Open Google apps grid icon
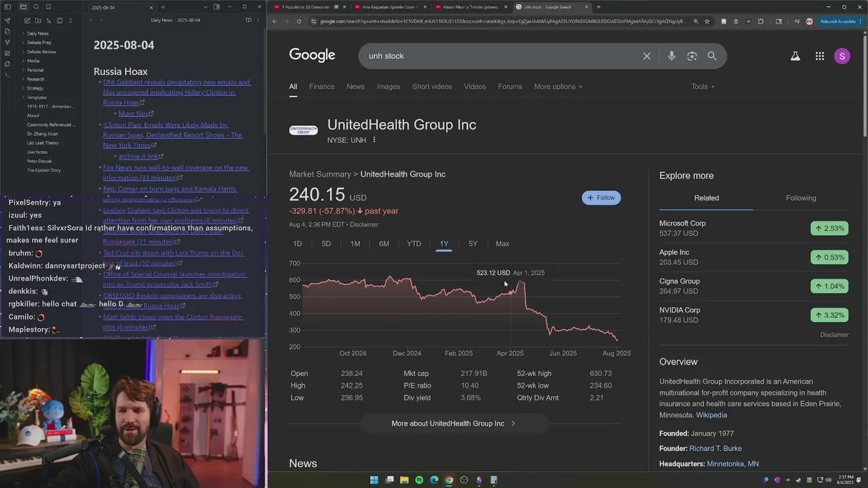This screenshot has width=868, height=488. tap(820, 56)
